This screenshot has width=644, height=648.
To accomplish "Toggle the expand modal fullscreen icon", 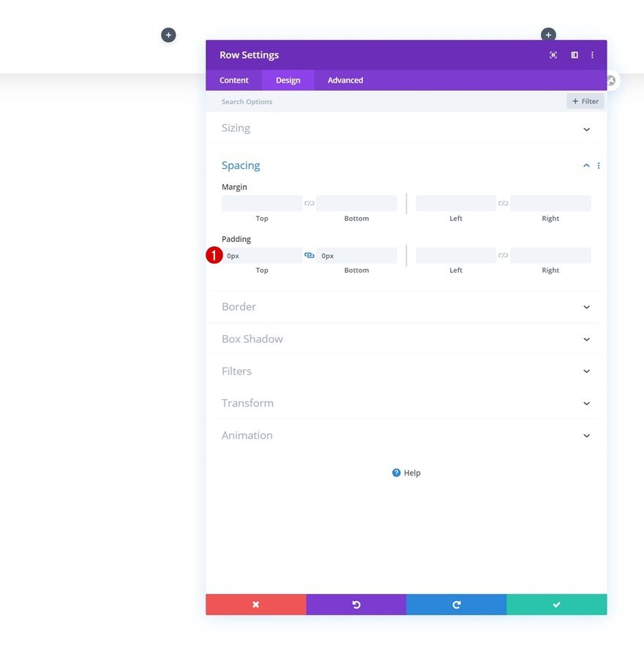I will coord(553,55).
